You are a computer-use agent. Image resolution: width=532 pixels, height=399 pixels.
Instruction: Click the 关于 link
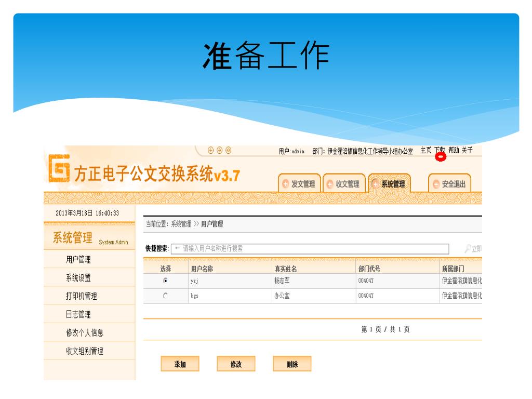(467, 150)
